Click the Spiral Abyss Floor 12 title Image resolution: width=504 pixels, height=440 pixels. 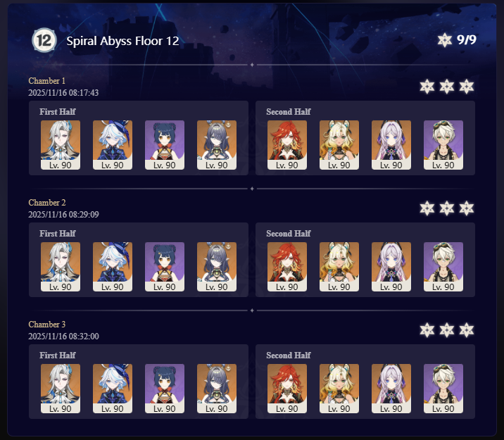point(122,41)
